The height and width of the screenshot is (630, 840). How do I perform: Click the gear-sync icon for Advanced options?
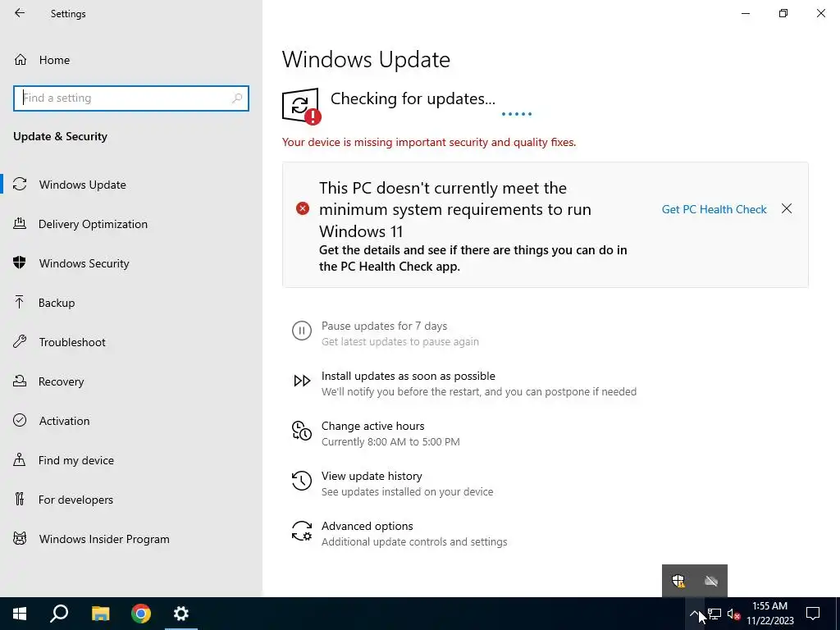point(302,531)
